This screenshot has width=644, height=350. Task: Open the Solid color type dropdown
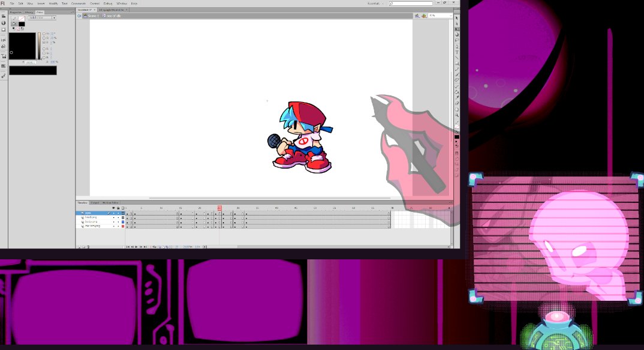point(42,18)
